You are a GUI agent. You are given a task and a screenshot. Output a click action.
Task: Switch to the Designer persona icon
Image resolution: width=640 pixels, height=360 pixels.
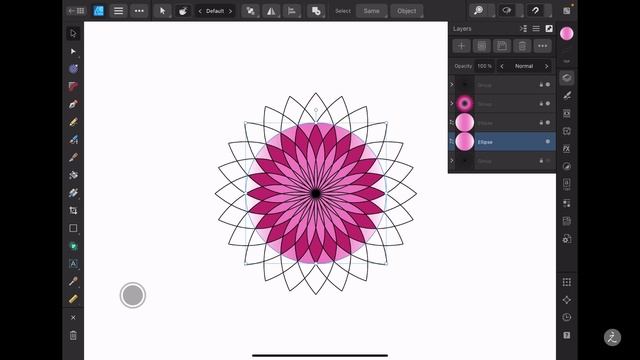pyautogui.click(x=98, y=11)
